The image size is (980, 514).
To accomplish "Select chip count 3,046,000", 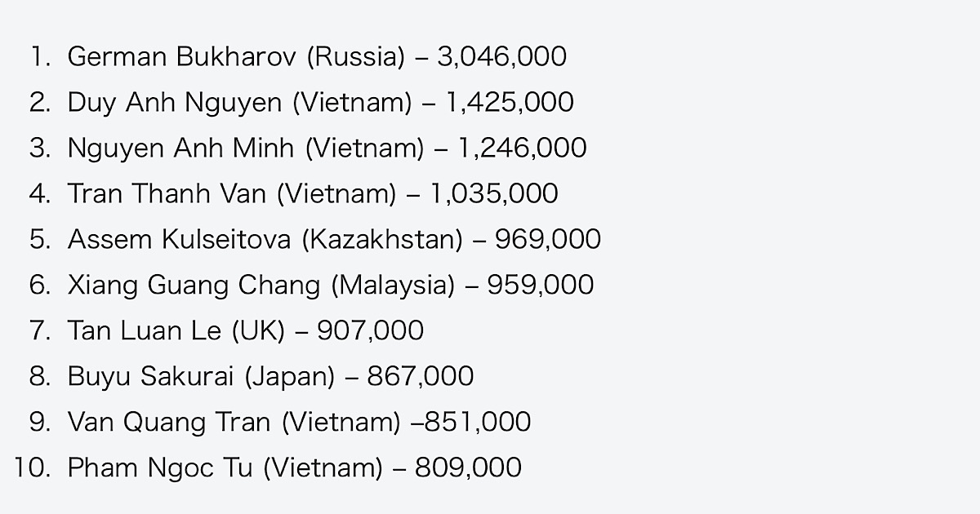I will tap(501, 56).
